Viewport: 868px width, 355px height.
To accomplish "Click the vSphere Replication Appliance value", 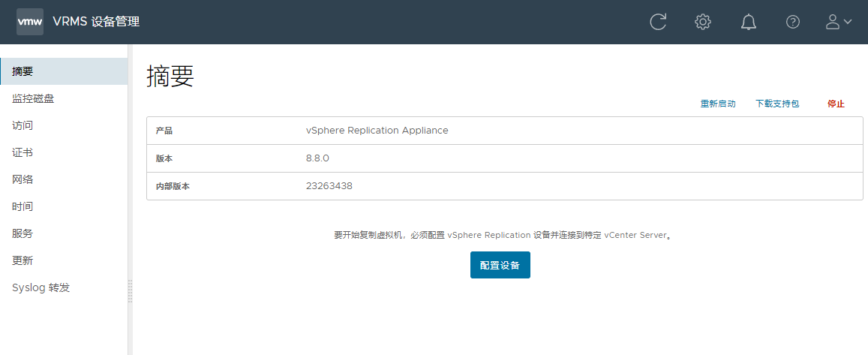I will click(x=377, y=131).
